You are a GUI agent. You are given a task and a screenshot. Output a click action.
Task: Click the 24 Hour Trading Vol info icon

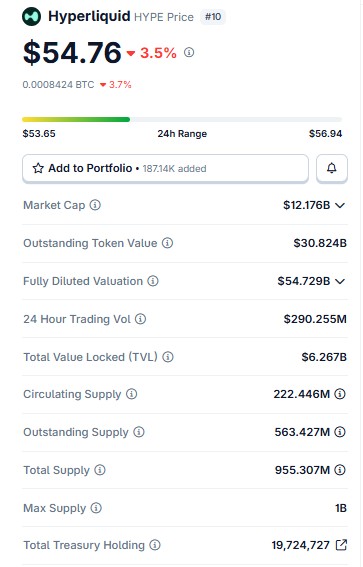pyautogui.click(x=140, y=319)
